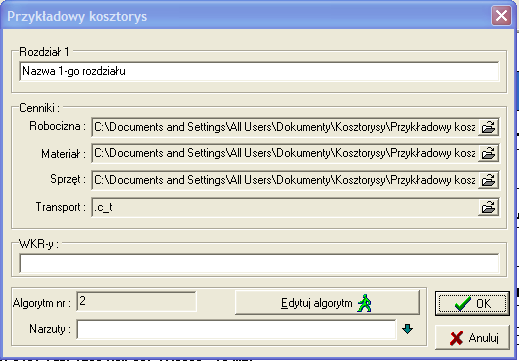Open file browser for Sprzęt price list

pos(488,180)
